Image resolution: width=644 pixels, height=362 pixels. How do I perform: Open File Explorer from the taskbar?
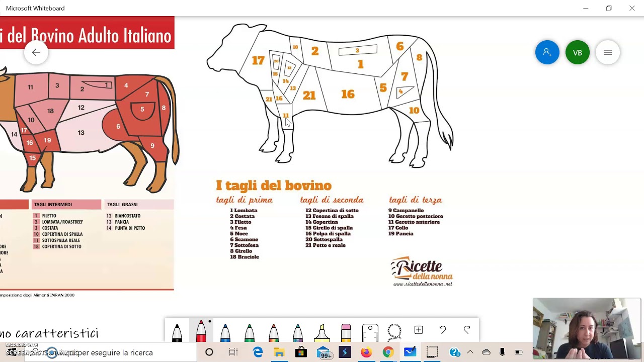point(279,352)
